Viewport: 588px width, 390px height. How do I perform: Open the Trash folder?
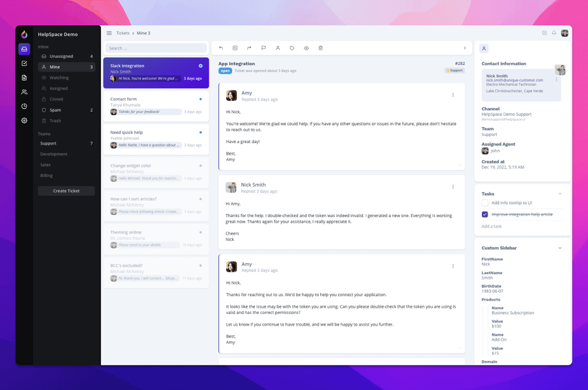click(66, 121)
